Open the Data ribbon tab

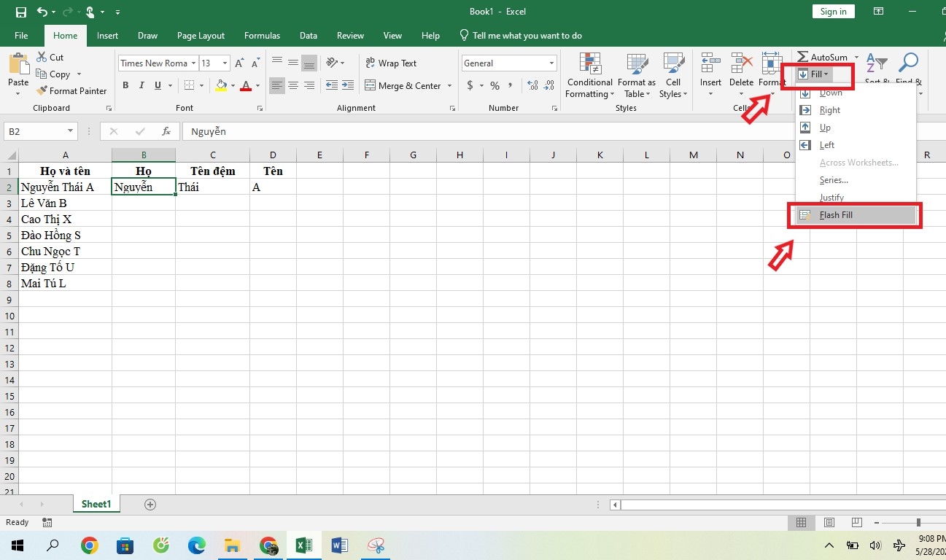tap(308, 35)
